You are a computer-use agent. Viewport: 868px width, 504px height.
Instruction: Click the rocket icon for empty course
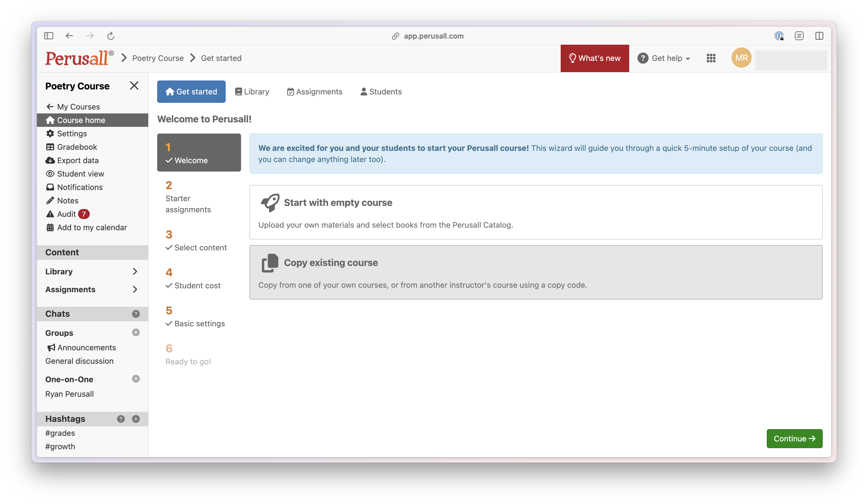click(270, 203)
